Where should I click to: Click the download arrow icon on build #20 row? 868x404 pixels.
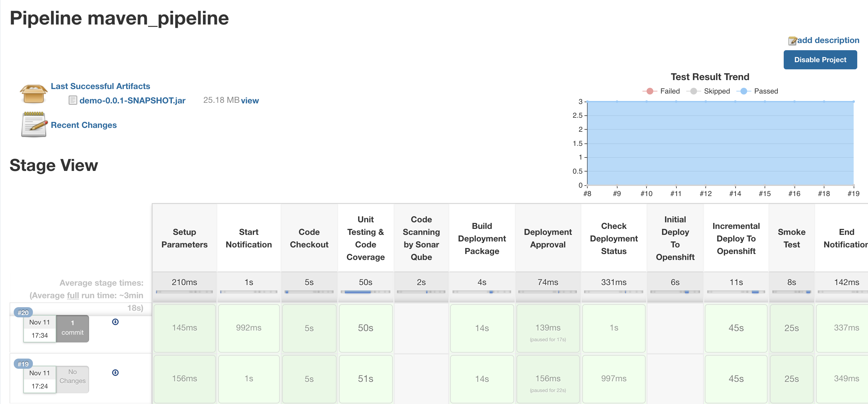[x=115, y=322]
